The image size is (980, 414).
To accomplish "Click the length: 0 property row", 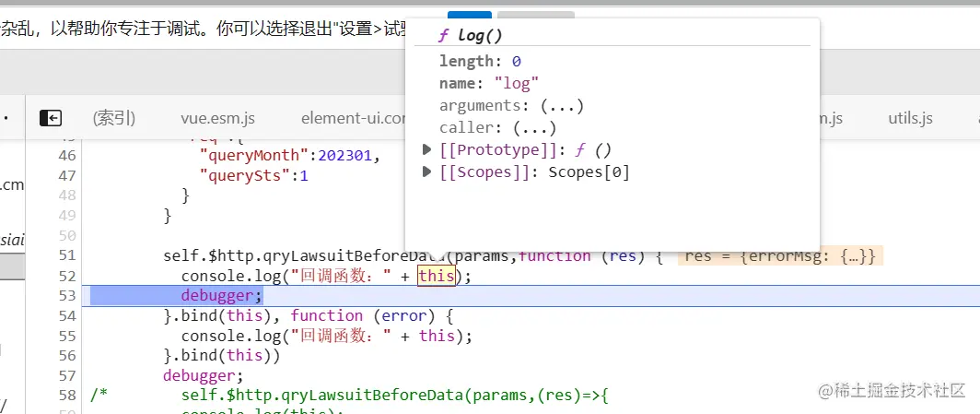I will coord(480,61).
